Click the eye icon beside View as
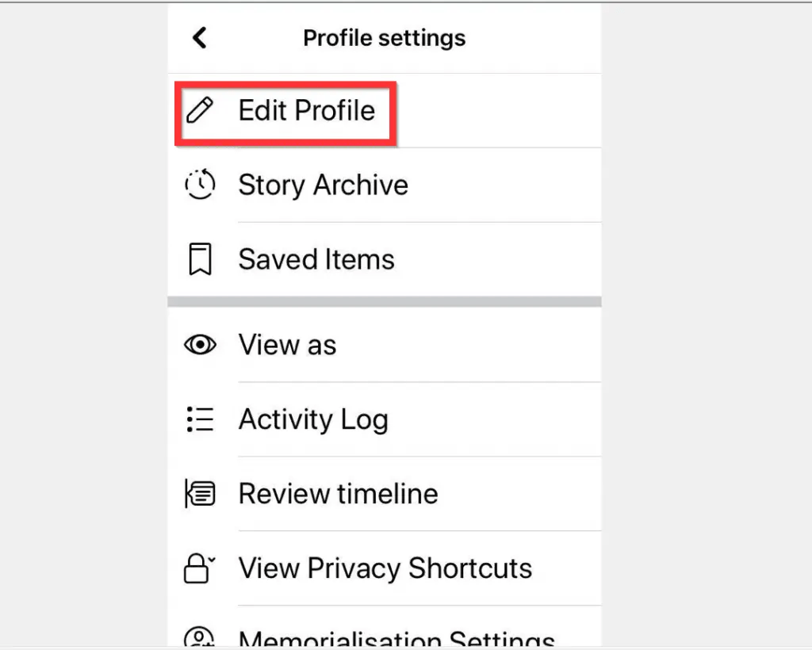 pos(200,345)
